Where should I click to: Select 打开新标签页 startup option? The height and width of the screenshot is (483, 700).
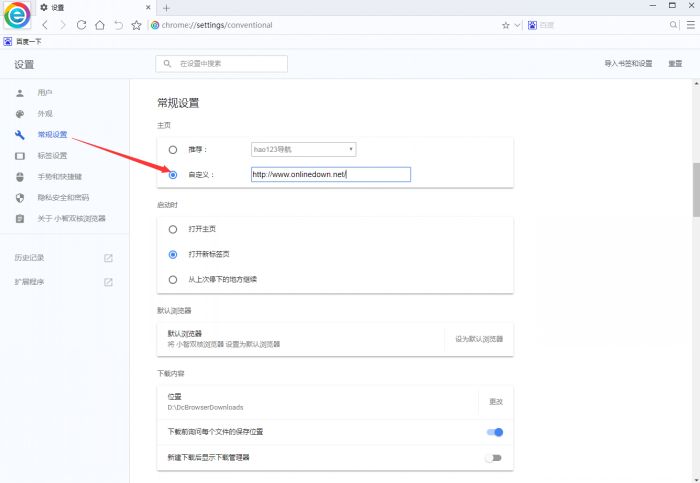click(173, 254)
